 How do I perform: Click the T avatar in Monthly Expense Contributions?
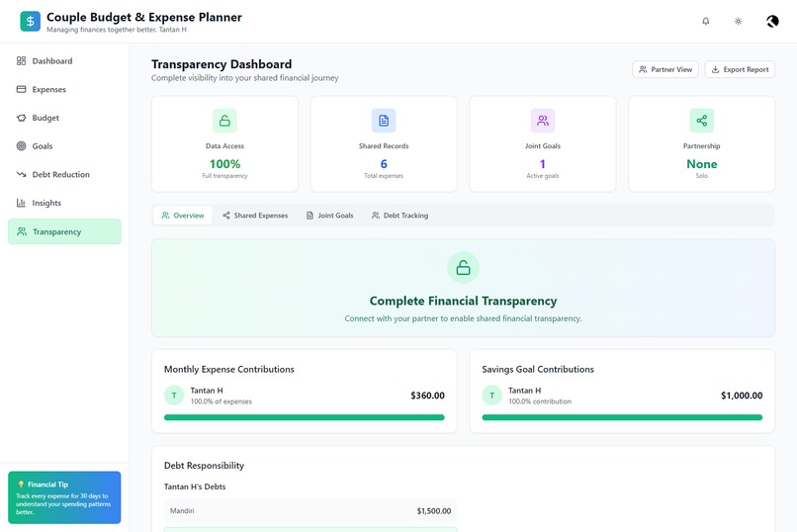click(174, 396)
